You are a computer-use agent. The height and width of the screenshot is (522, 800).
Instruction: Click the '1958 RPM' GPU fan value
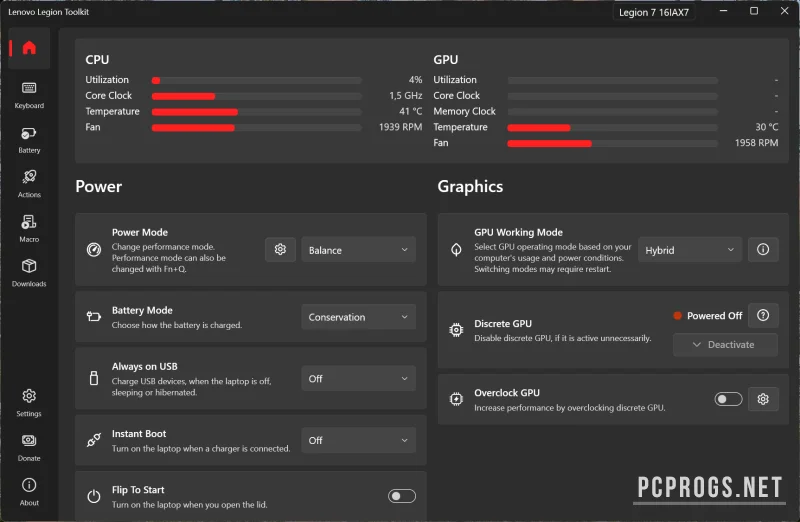point(756,143)
